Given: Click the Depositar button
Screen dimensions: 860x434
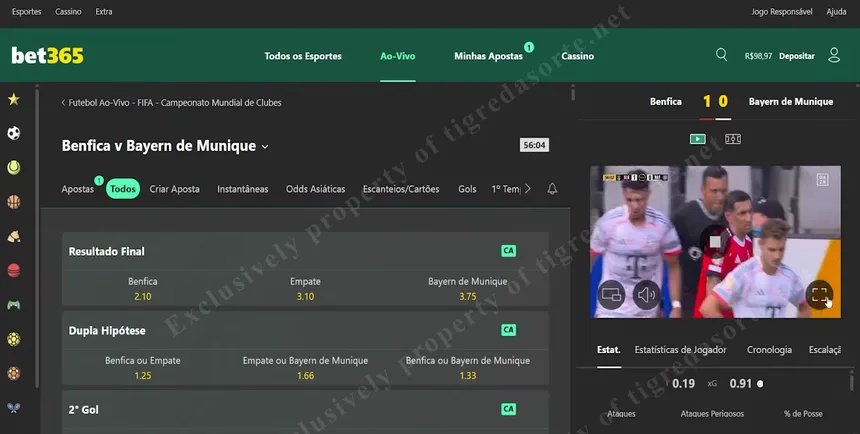Looking at the screenshot, I should point(797,56).
